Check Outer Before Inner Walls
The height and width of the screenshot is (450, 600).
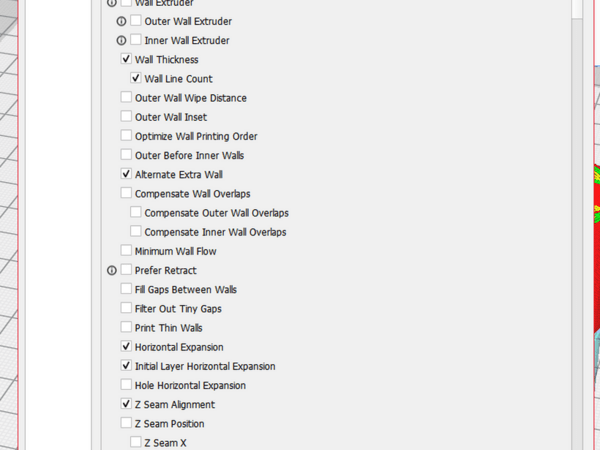click(x=126, y=155)
